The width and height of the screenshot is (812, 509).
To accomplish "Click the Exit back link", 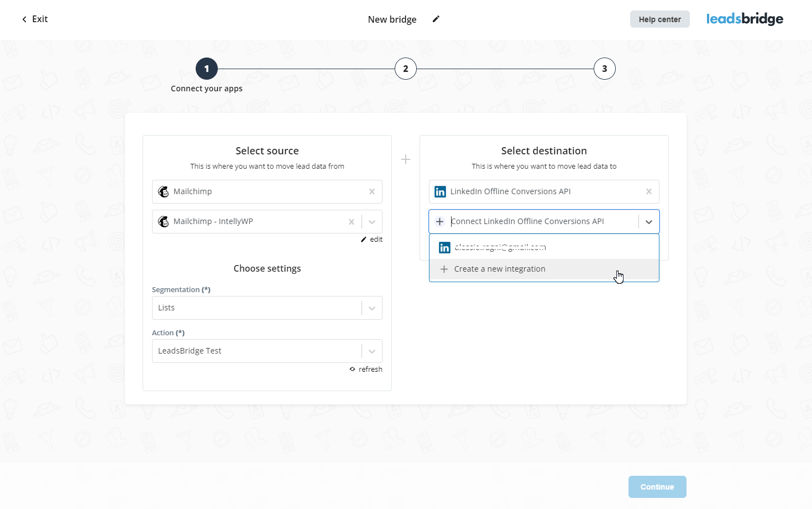I will 35,19.
